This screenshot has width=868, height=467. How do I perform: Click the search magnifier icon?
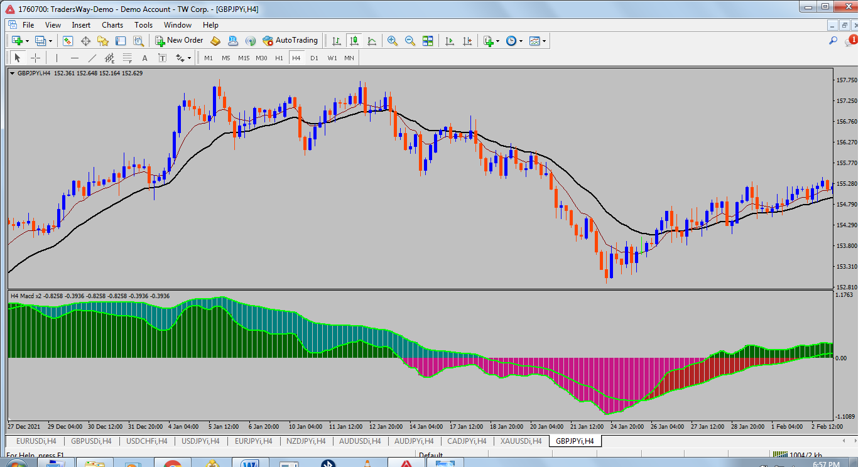[x=833, y=41]
